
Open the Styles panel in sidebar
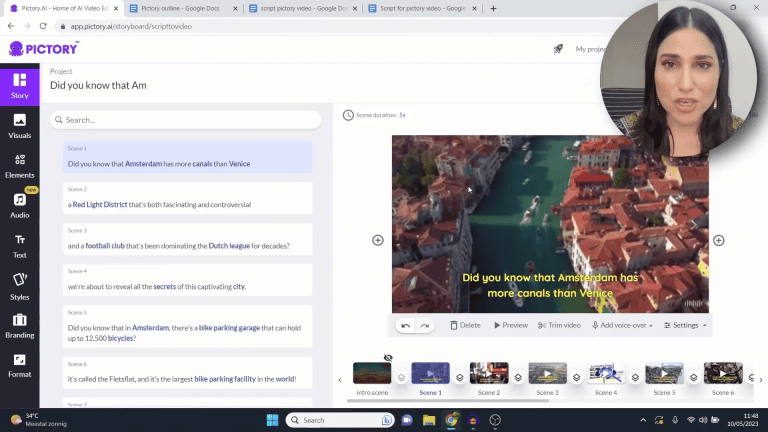(19, 285)
